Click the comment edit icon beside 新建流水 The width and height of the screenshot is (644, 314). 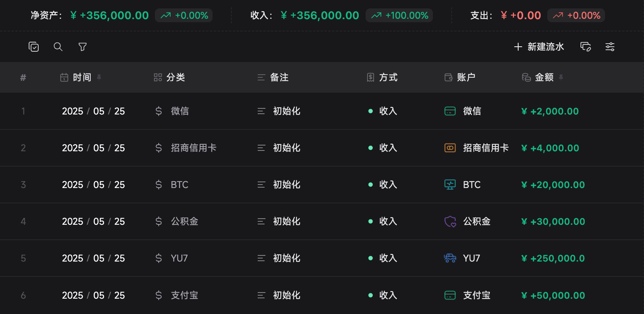click(x=585, y=47)
